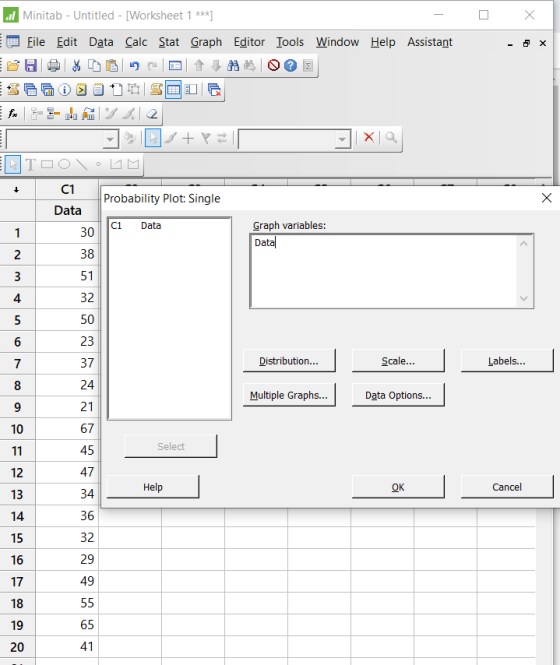Open the Stat menu
This screenshot has height=665, width=560.
(169, 42)
